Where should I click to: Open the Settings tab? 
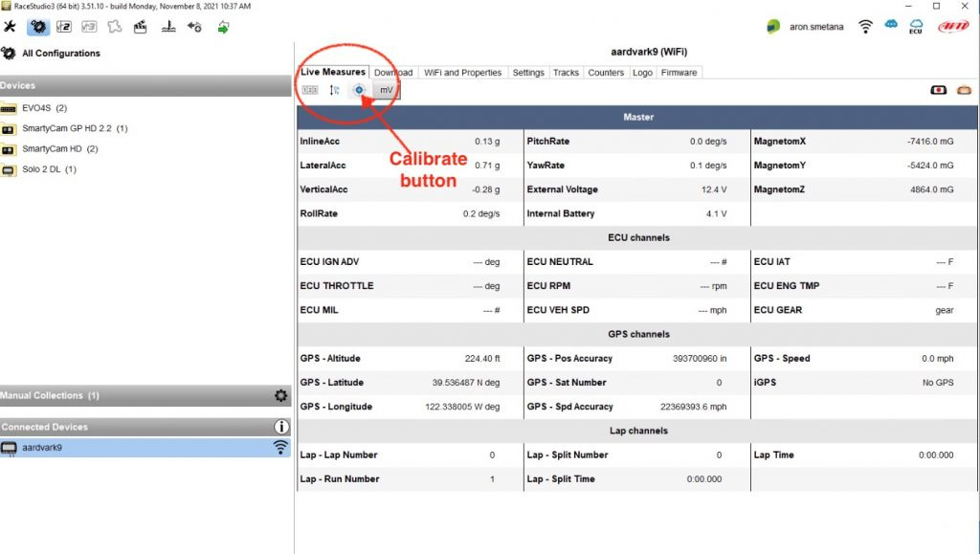528,73
